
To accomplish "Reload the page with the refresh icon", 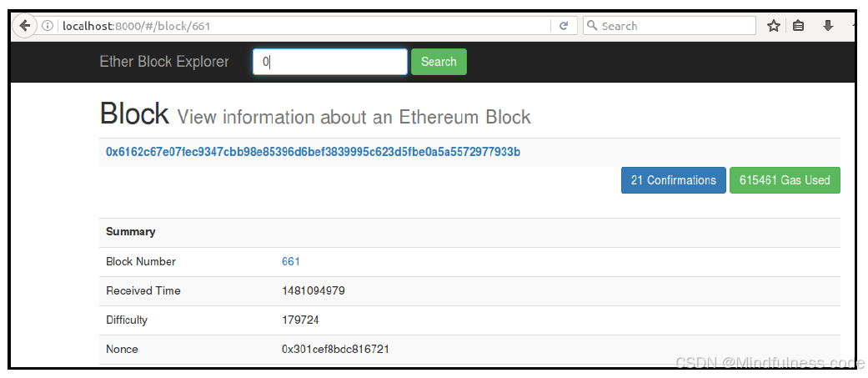I will click(564, 26).
